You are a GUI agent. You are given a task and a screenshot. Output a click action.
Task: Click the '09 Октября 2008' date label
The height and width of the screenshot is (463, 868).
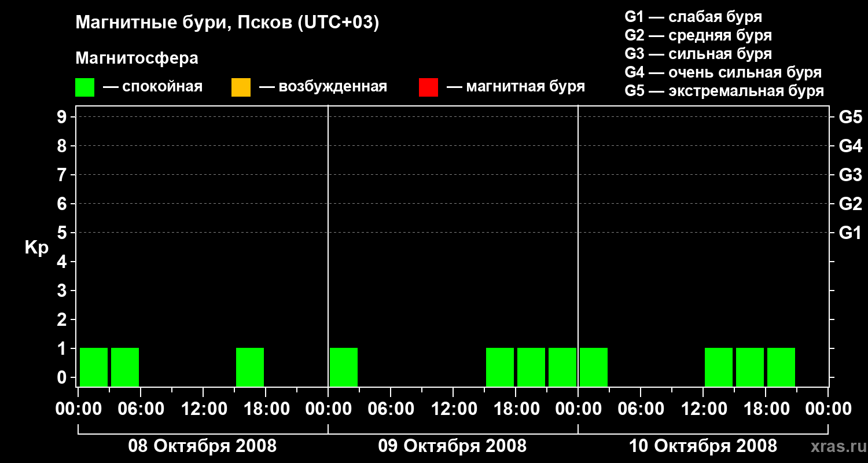(453, 446)
